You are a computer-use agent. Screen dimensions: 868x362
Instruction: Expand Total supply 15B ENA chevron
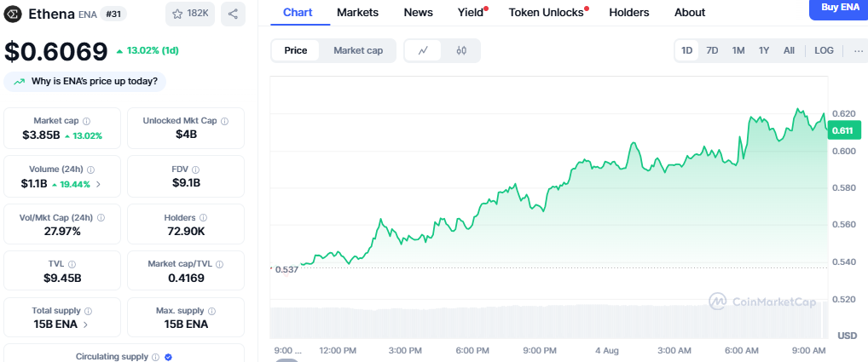click(x=85, y=325)
